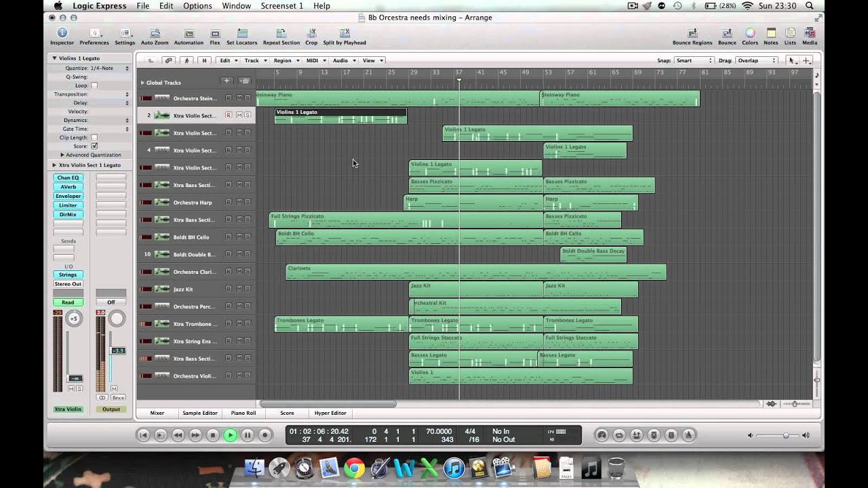868x488 pixels.
Task: Click the horizontal scrollbar of the Arrange area
Action: [x=328, y=404]
